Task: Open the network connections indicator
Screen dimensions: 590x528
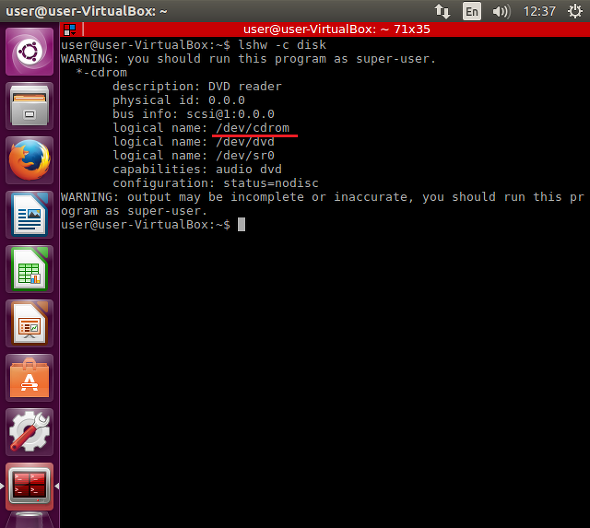Action: pos(442,11)
